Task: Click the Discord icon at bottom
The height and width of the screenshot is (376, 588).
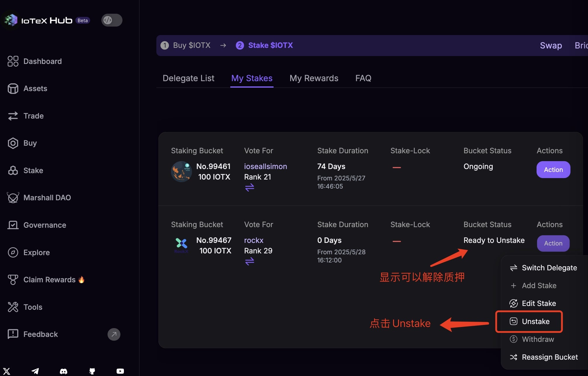Action: click(x=63, y=371)
